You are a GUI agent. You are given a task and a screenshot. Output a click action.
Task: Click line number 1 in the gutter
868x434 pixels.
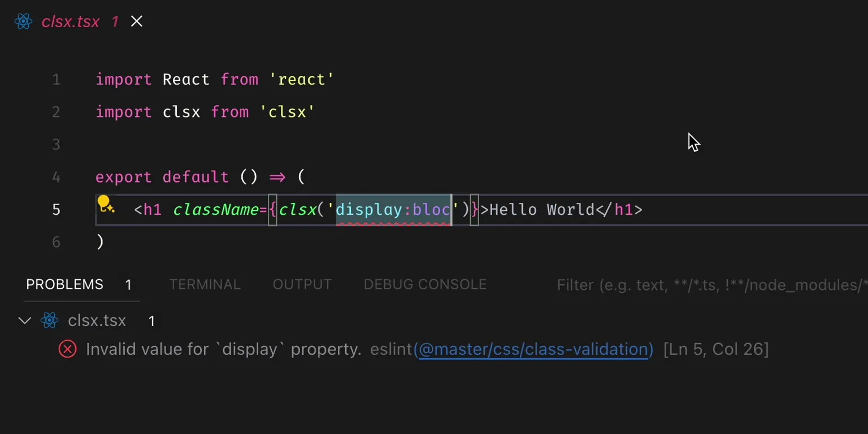pyautogui.click(x=56, y=80)
